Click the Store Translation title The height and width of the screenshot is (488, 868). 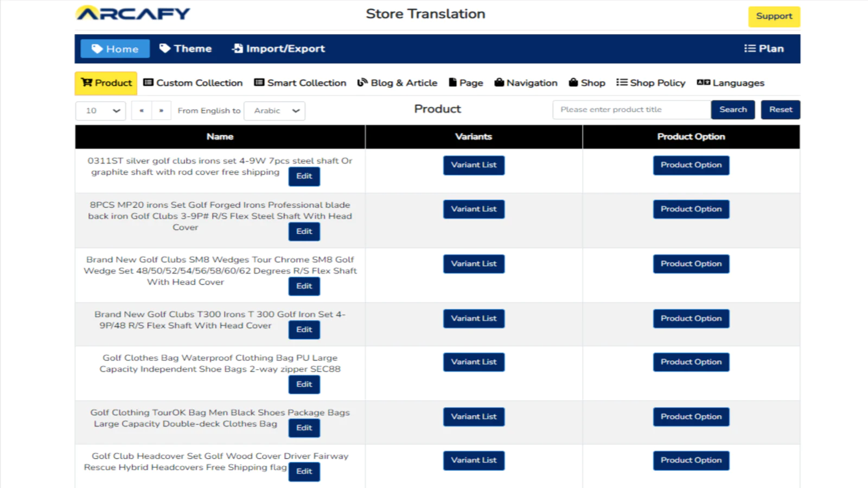click(425, 14)
